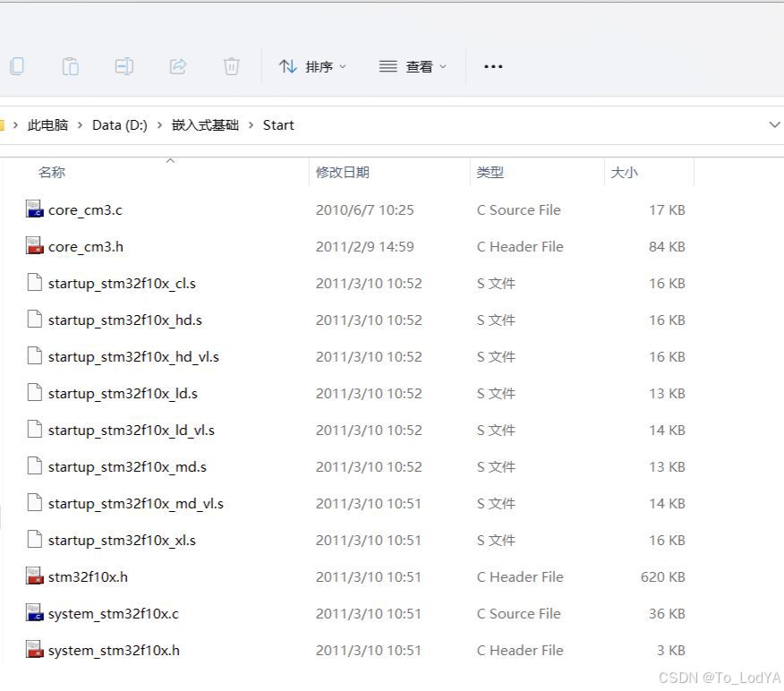Click the startup_stm32f10x_ld_vl.s file icon
The height and width of the screenshot is (691, 784).
pos(35,430)
